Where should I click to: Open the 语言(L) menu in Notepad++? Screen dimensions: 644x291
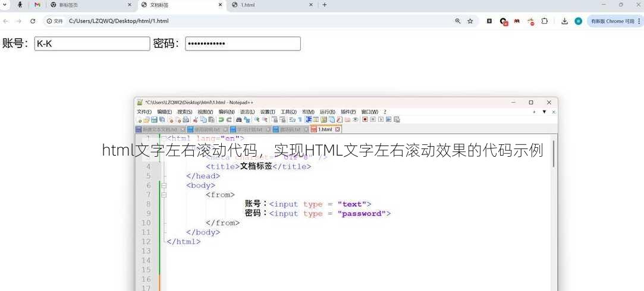[247, 112]
